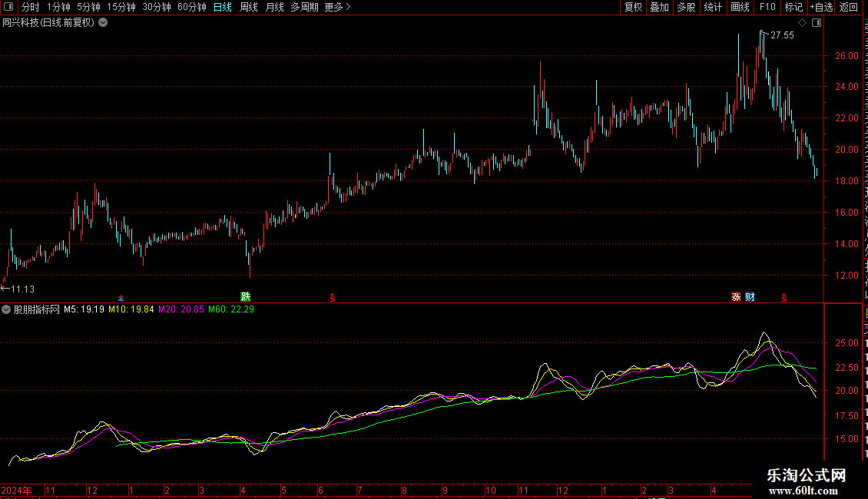Viewport: 868px width, 499px height.
Task: Click the 22.50 indicator axis label
Action: click(847, 368)
